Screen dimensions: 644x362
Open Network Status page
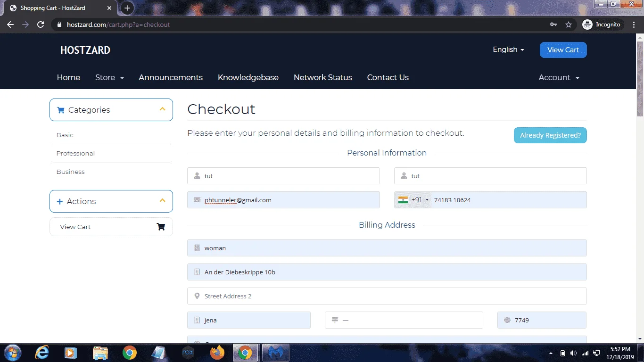coord(323,77)
